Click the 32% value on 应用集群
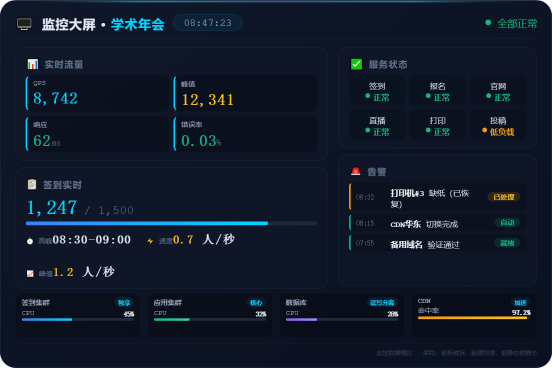This screenshot has height=368, width=552. (x=261, y=314)
